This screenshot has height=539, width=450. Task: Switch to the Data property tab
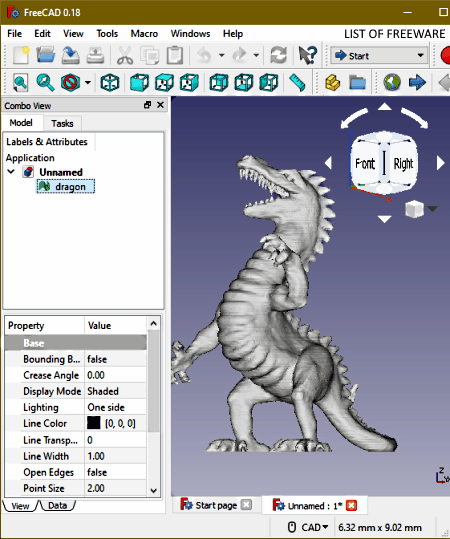coord(57,506)
